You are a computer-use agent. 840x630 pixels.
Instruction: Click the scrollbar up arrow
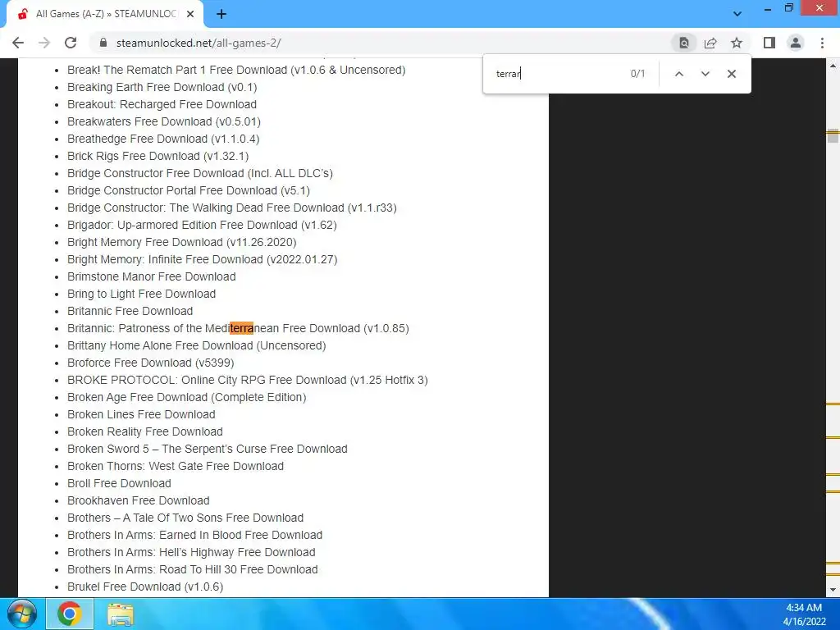[x=833, y=66]
